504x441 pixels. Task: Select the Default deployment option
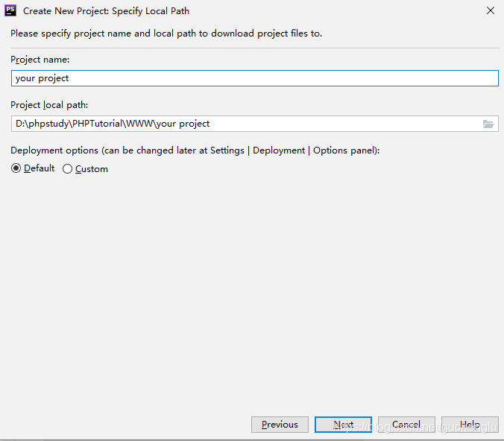tap(16, 168)
